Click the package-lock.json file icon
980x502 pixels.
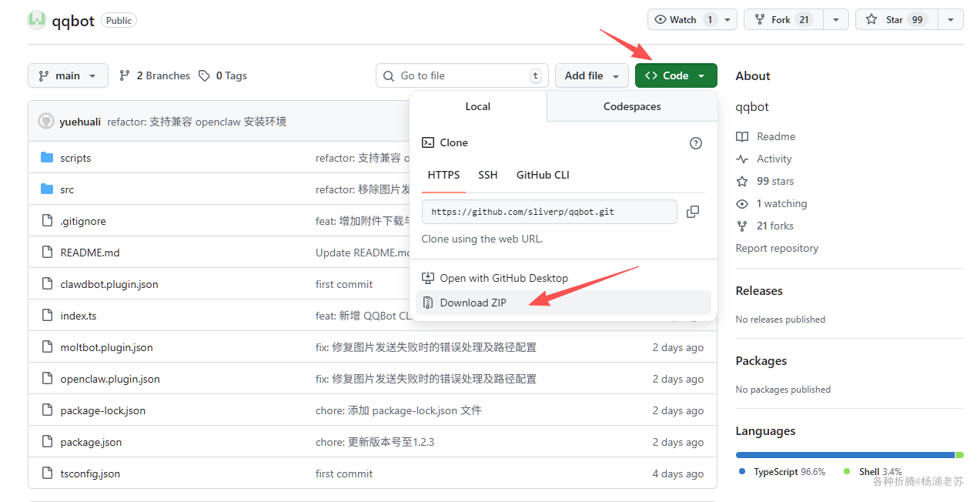(47, 410)
